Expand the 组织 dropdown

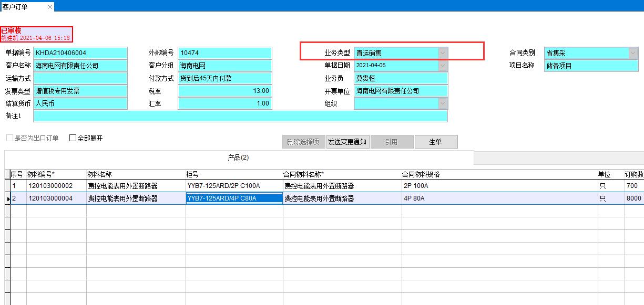point(443,103)
